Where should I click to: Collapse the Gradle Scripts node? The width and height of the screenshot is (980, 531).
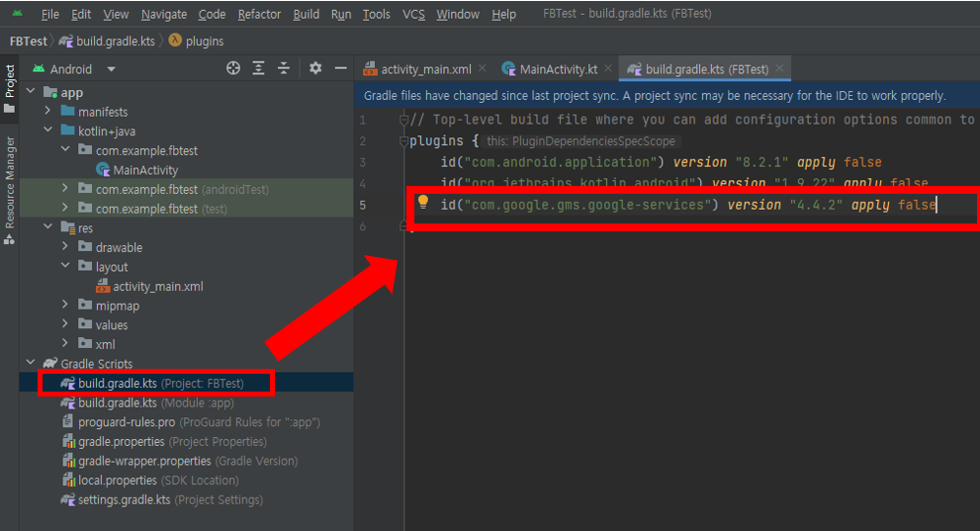click(30, 362)
